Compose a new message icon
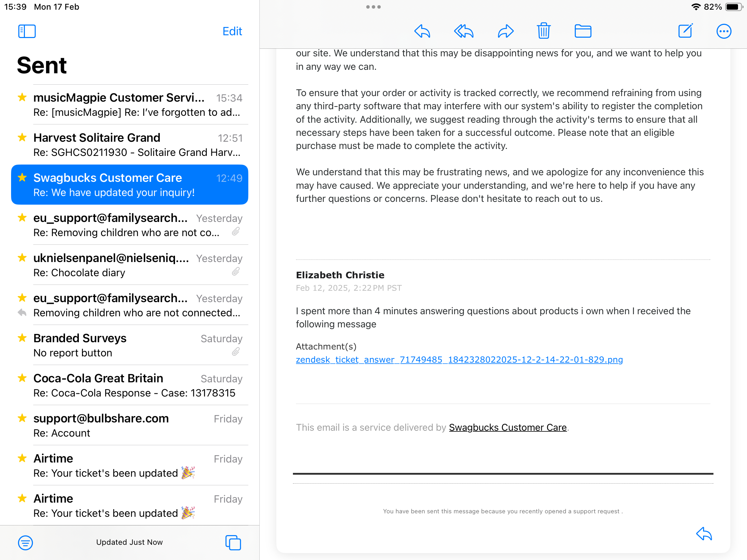The image size is (747, 560). pos(685,31)
